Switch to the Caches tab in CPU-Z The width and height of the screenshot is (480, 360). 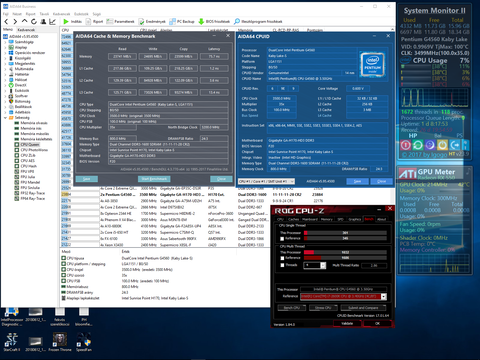[x=293, y=219]
